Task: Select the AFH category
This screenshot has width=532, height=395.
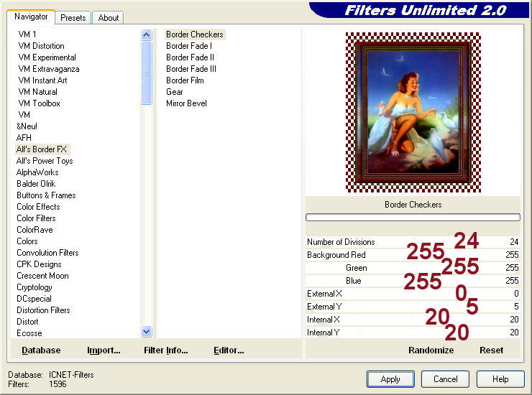Action: coord(24,138)
